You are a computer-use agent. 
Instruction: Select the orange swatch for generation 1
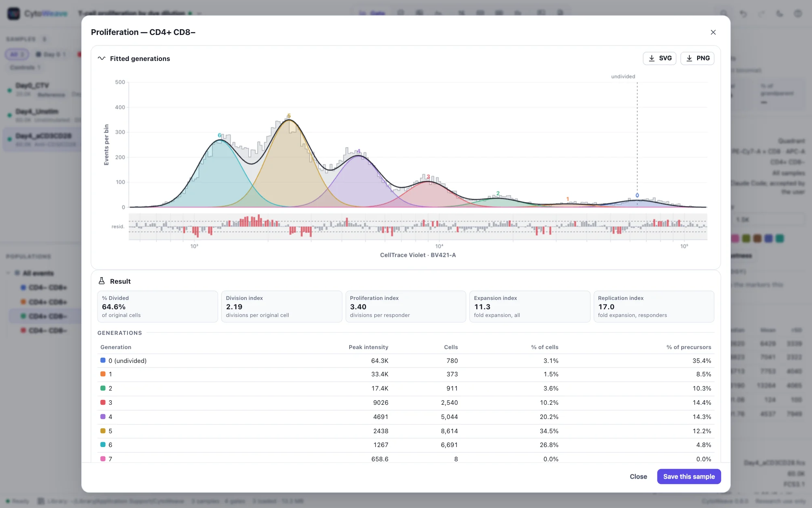pyautogui.click(x=103, y=374)
